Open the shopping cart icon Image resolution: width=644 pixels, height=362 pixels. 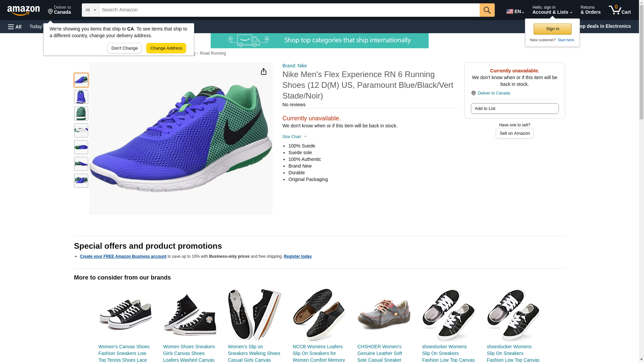click(x=619, y=10)
